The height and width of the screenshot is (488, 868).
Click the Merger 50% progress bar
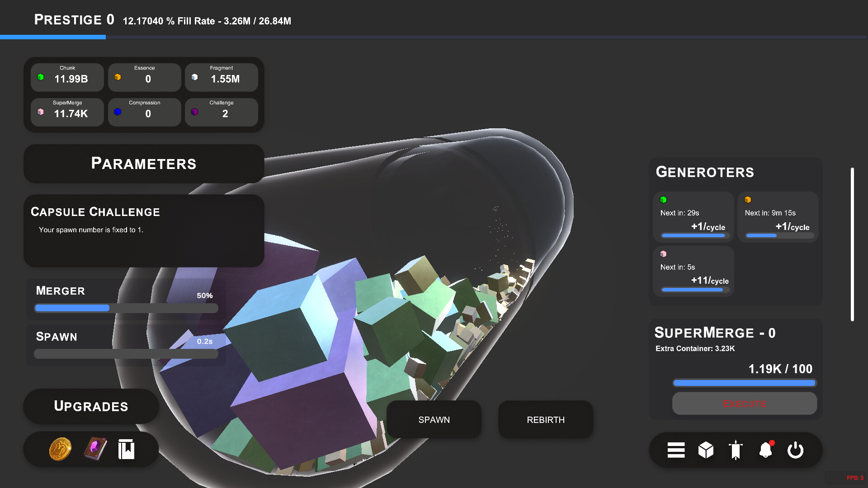[x=126, y=308]
